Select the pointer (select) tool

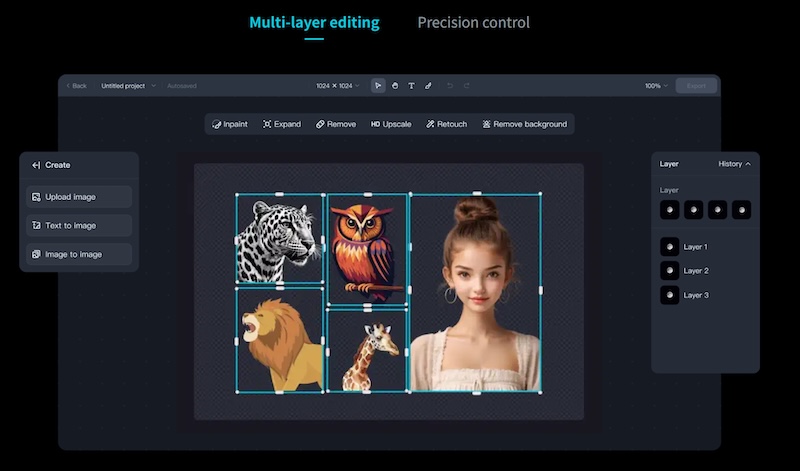point(378,86)
